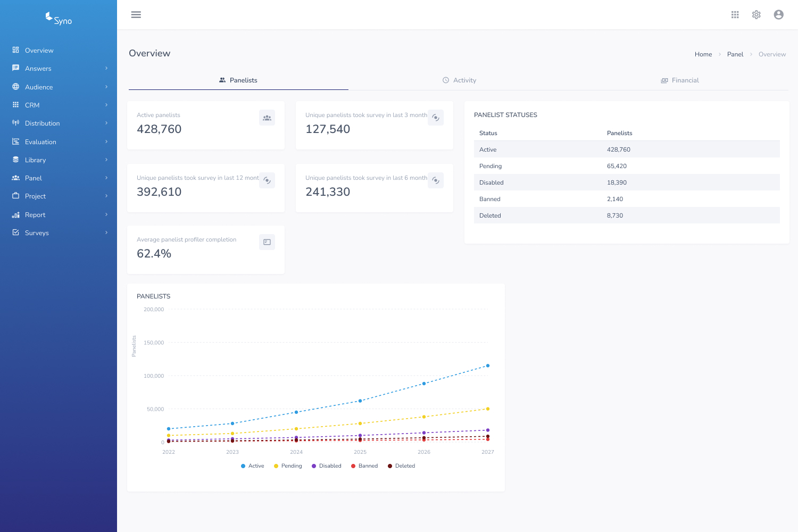Click the Audience globe icon

pyautogui.click(x=16, y=87)
